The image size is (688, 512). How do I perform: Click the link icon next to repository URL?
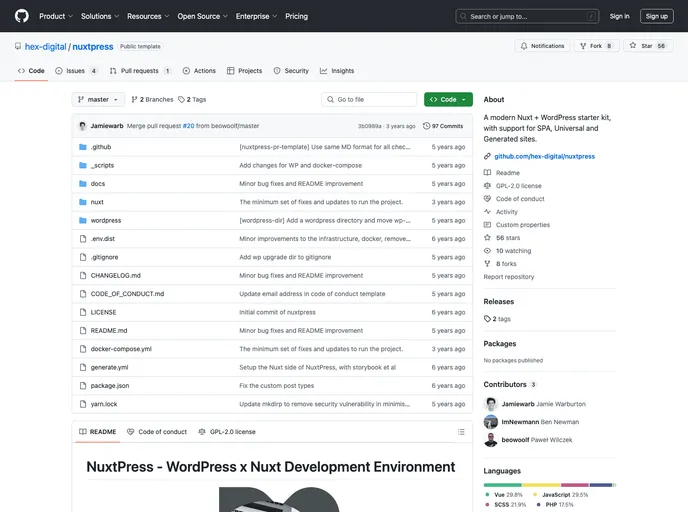pos(487,157)
